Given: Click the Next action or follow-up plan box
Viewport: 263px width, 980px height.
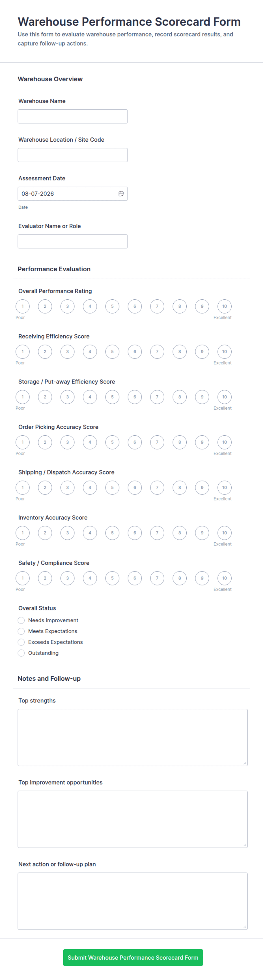Looking at the screenshot, I should 133,900.
